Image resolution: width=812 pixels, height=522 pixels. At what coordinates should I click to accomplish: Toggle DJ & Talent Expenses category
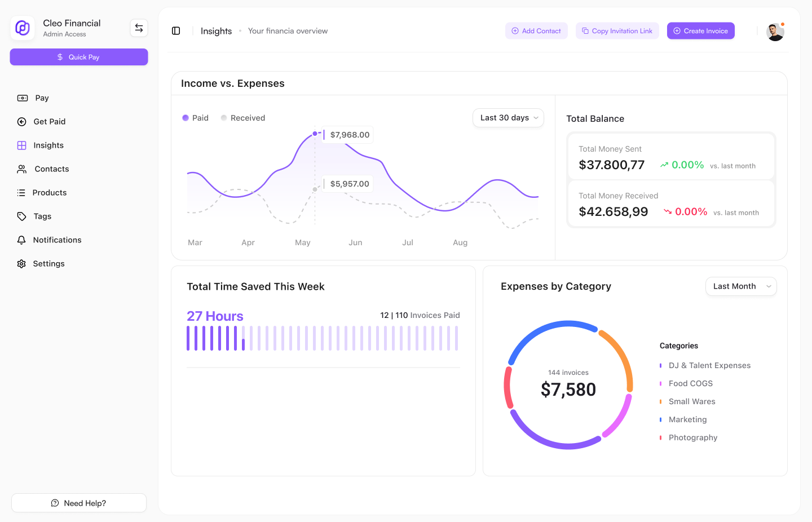click(x=709, y=365)
